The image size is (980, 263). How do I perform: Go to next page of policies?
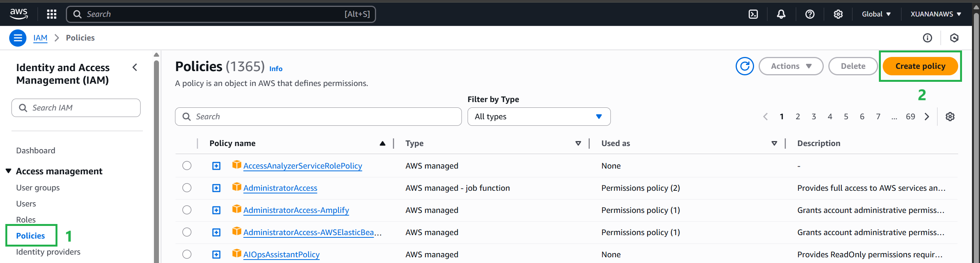coord(927,117)
